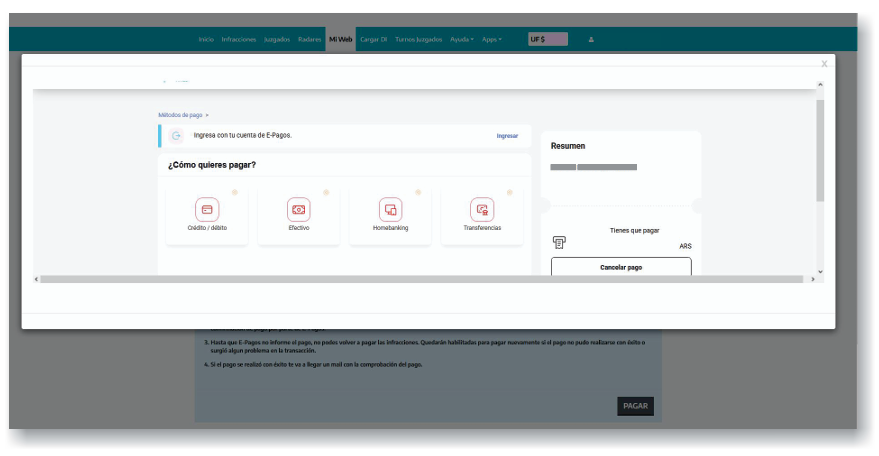Viewport: 879px width, 456px height.
Task: Go to the Infracciones menu item
Action: (239, 39)
